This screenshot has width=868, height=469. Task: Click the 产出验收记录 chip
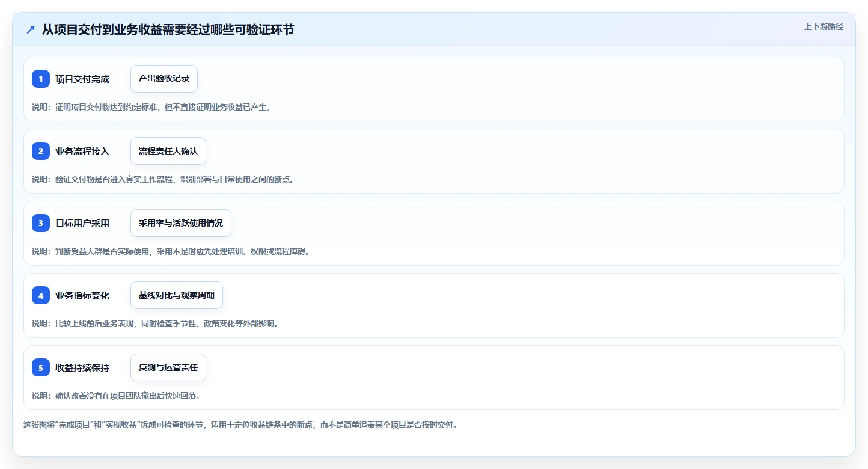click(x=164, y=79)
